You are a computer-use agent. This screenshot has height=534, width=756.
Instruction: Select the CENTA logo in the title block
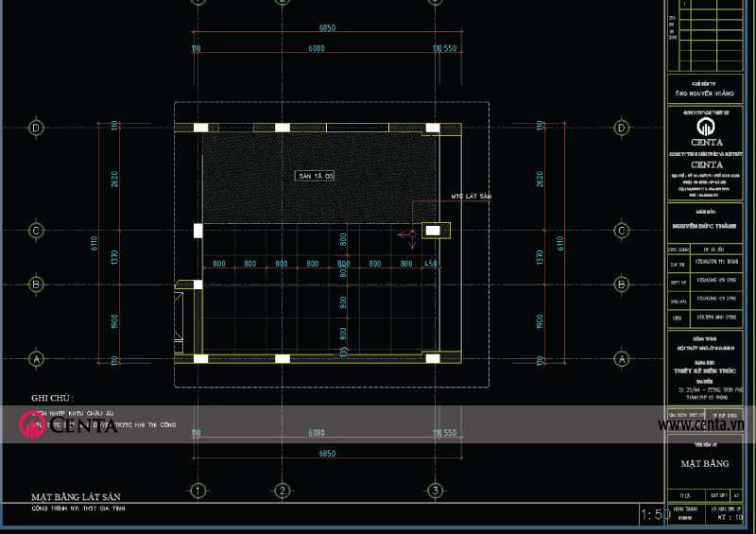(706, 127)
